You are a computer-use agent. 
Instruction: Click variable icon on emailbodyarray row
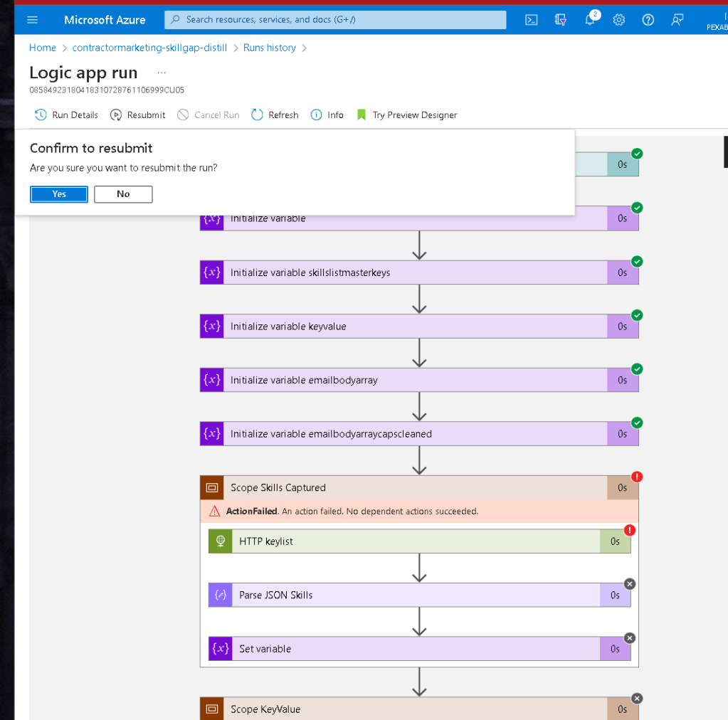click(212, 380)
